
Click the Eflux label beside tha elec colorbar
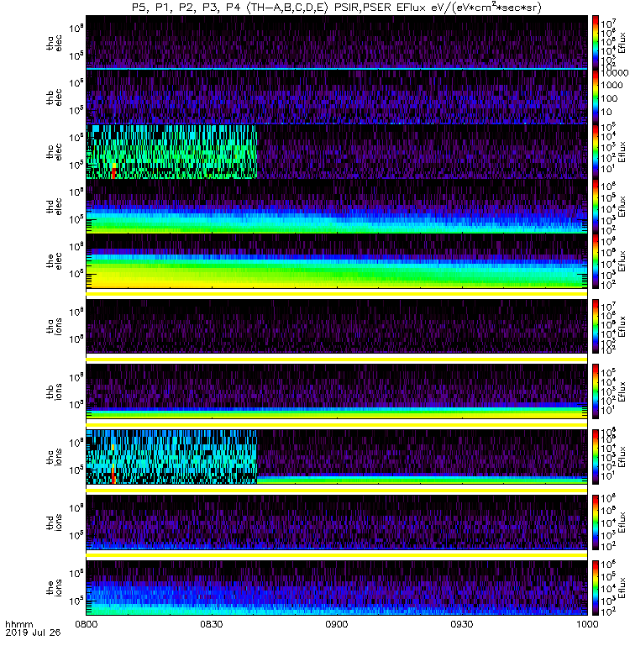[622, 42]
